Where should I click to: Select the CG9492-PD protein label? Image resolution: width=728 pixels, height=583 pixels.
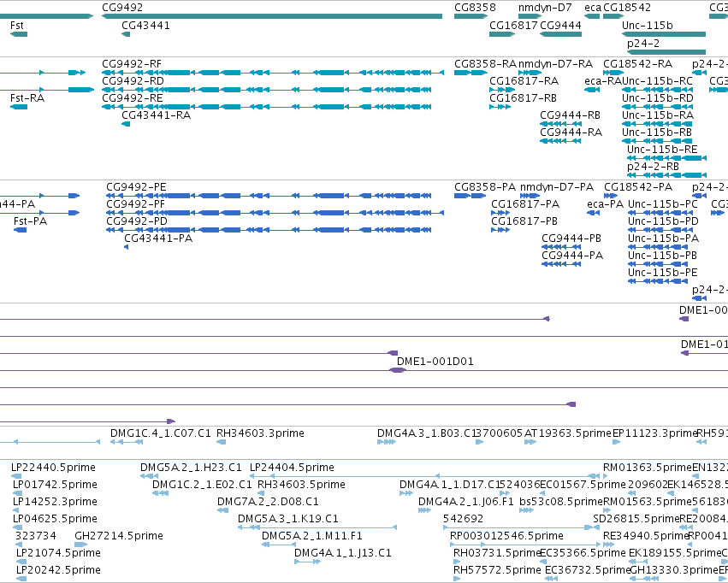pos(137,221)
